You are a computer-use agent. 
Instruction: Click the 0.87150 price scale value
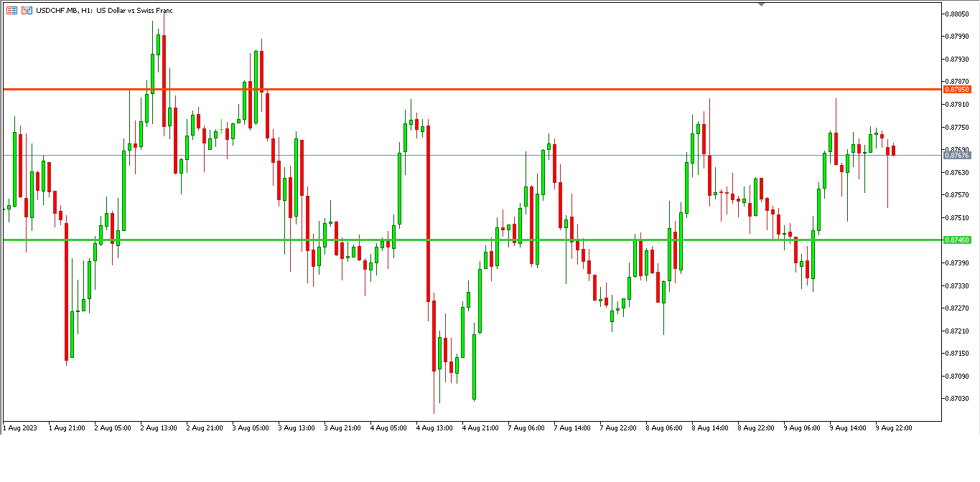pyautogui.click(x=958, y=354)
